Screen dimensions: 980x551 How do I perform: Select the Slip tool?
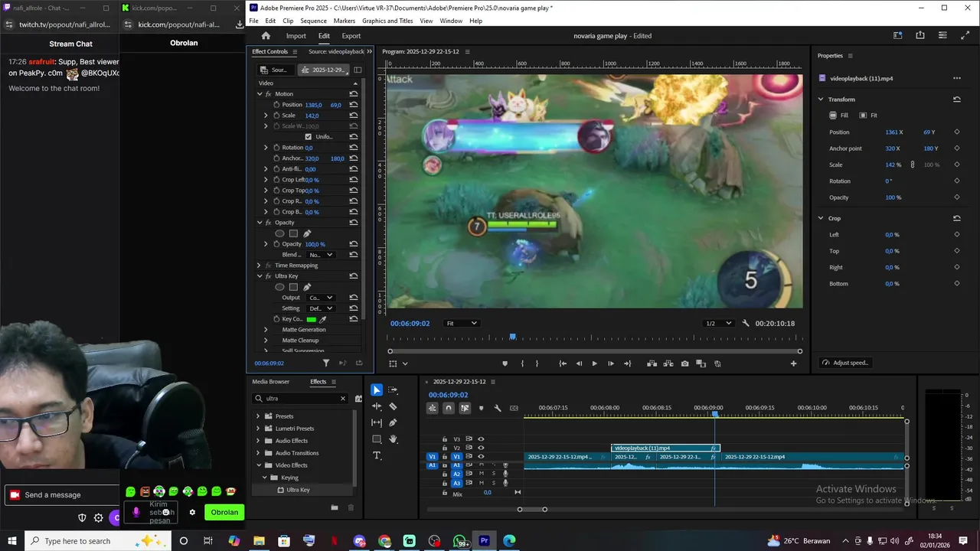click(377, 422)
